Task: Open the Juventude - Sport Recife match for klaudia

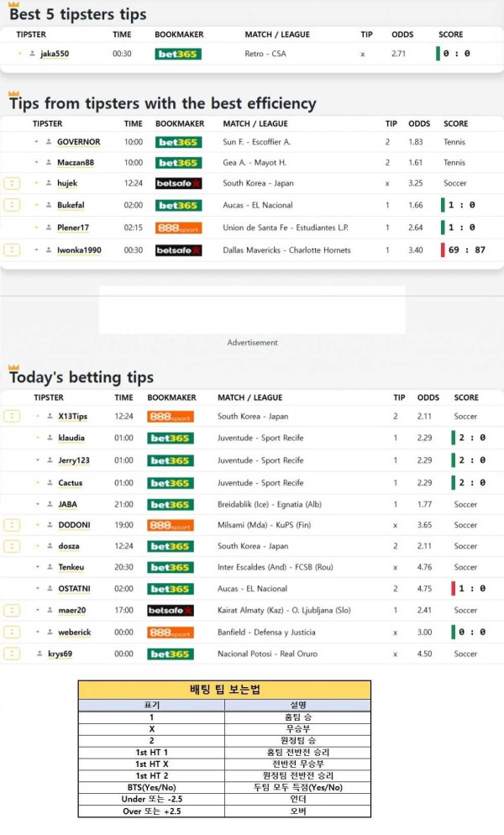Action: 260,439
